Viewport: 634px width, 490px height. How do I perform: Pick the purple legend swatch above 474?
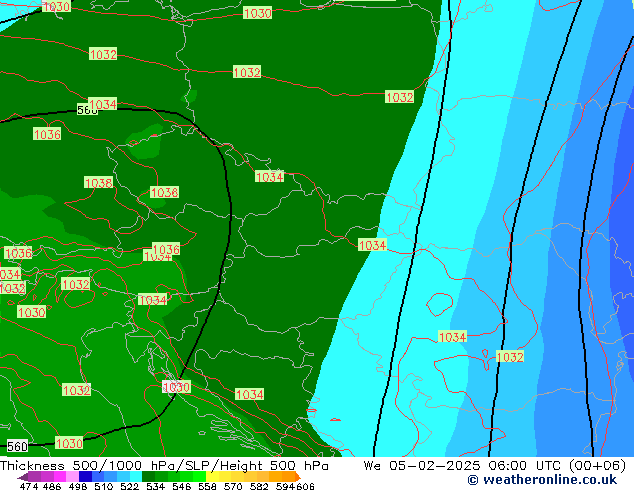click(34, 477)
